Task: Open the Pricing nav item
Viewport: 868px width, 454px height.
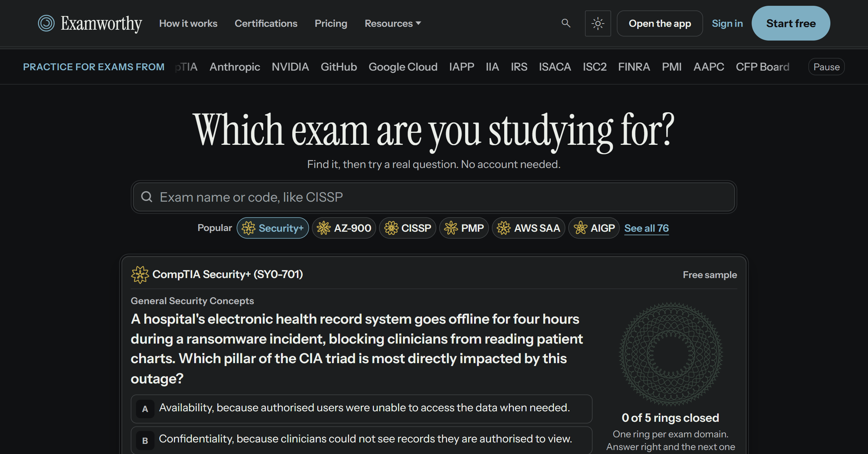Action: click(331, 23)
